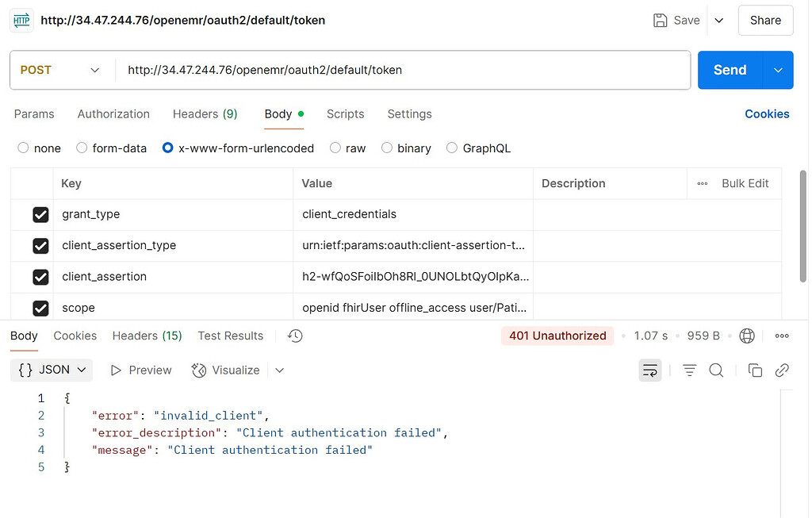Open the JSON response format dropdown

click(x=52, y=370)
